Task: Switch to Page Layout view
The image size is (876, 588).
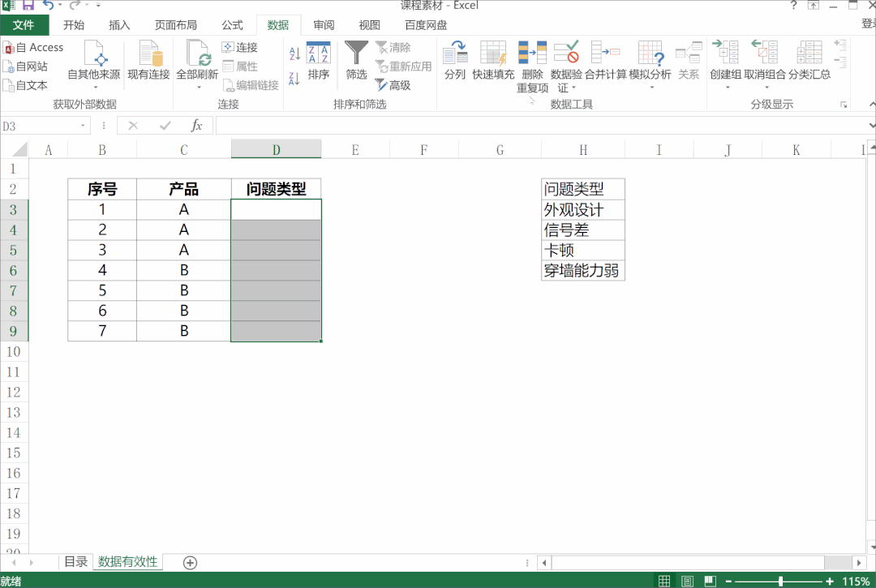Action: (687, 582)
